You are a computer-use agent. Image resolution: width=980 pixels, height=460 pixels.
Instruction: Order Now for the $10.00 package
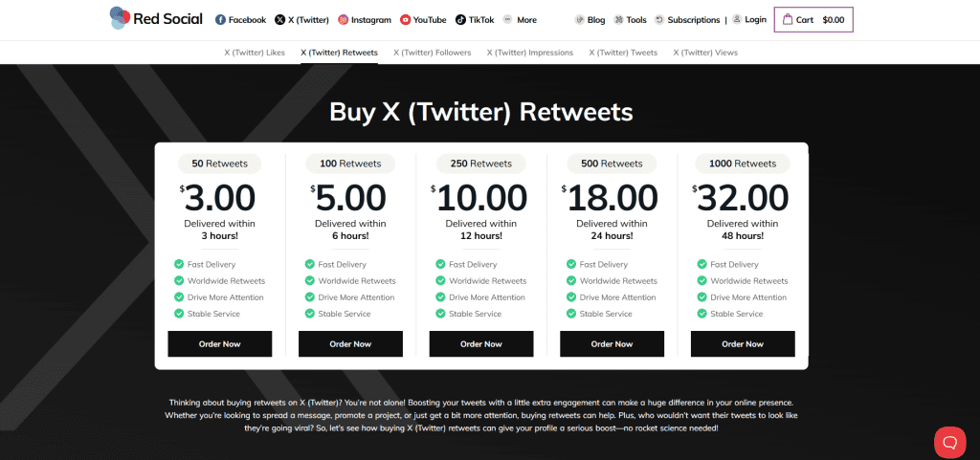pos(481,344)
